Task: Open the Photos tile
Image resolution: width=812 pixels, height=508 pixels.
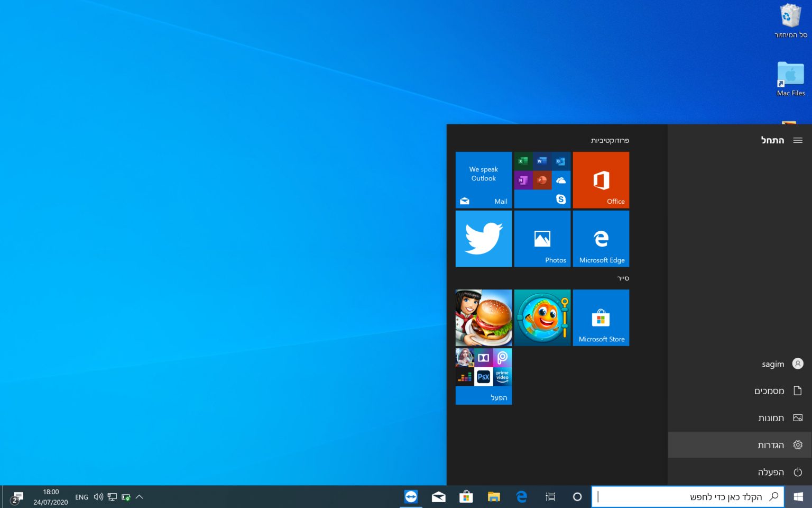Action: click(x=542, y=239)
